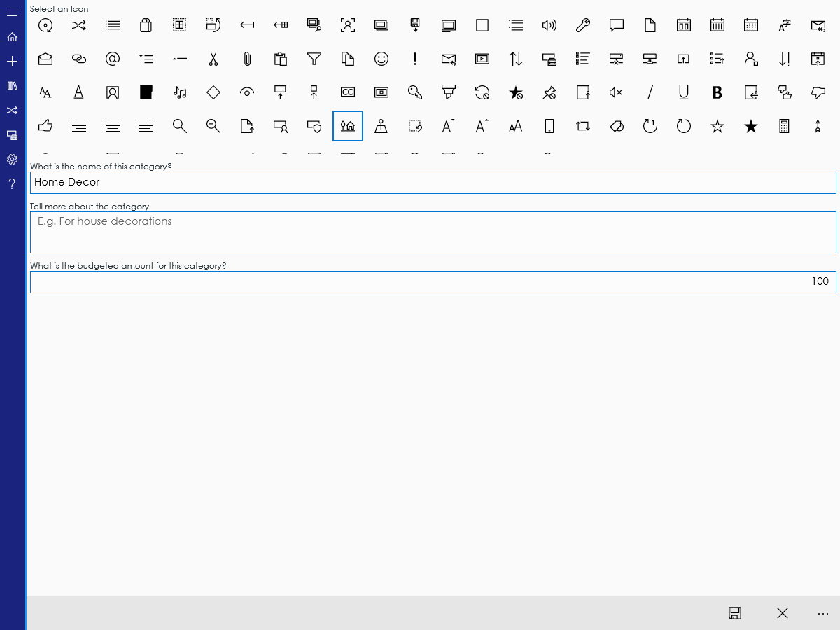Click the budgeted amount field showing 100

click(433, 282)
